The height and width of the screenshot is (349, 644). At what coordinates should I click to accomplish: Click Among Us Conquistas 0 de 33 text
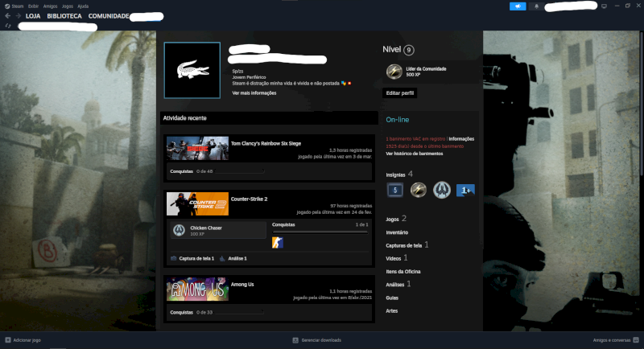[192, 312]
